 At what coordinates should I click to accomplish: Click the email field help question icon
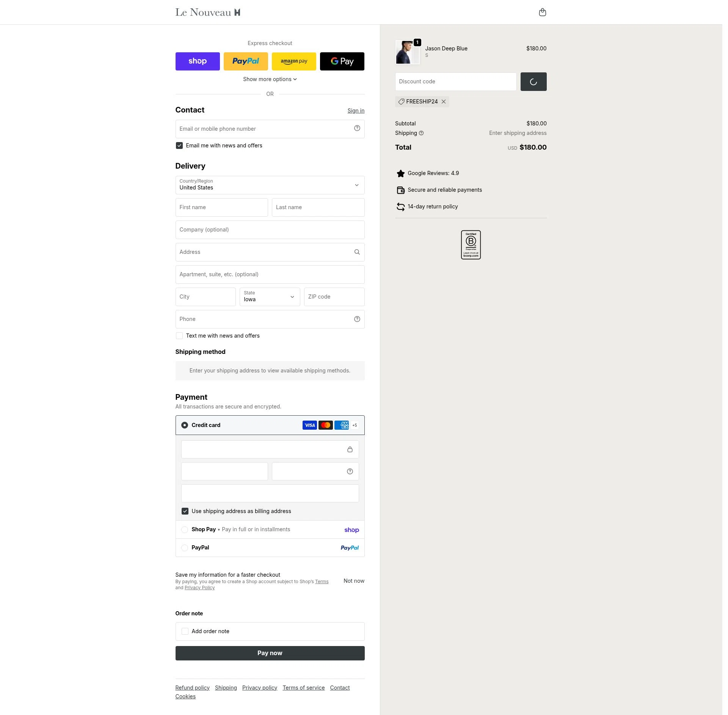(357, 128)
